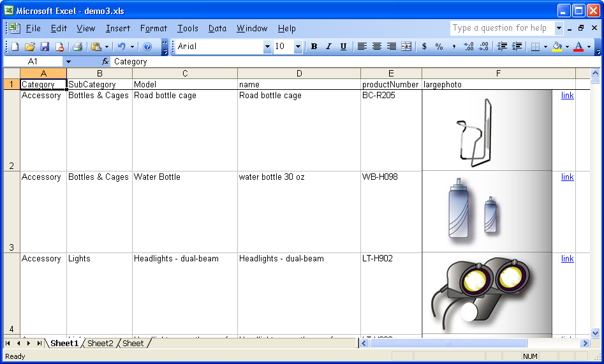Screen dimensions: 604x364
Task: Click the Merge and Center icon
Action: (x=406, y=47)
